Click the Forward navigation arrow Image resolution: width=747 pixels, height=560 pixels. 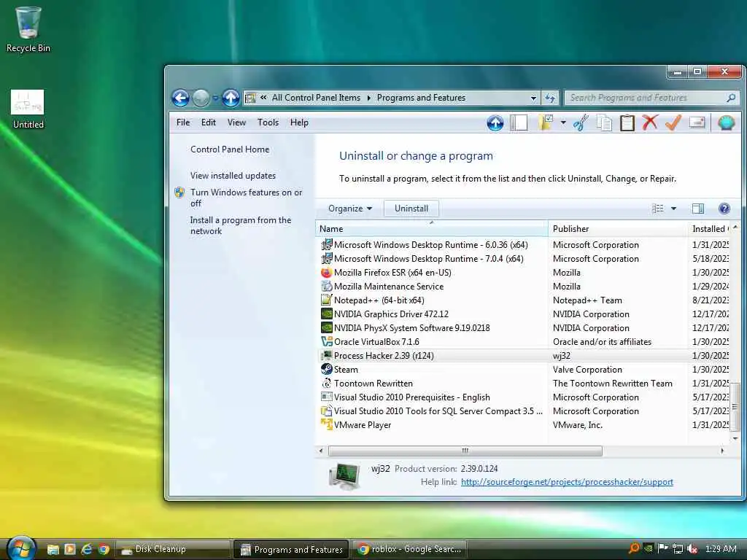(201, 98)
